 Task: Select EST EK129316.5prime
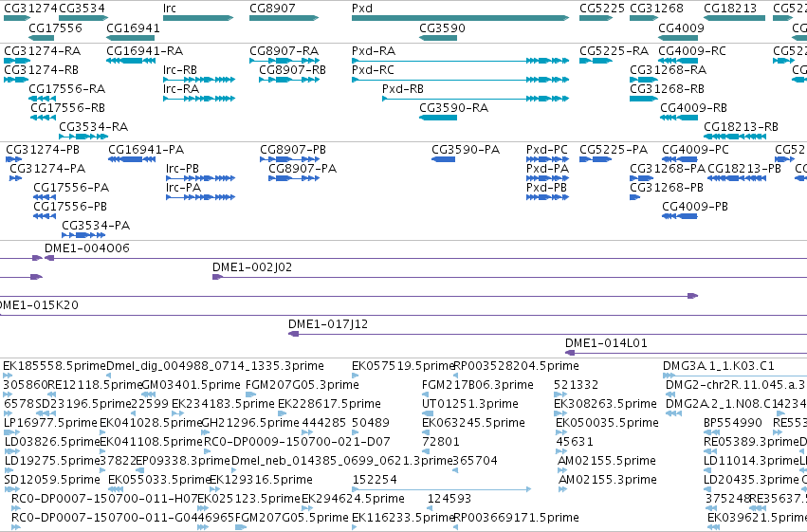pyautogui.click(x=213, y=488)
